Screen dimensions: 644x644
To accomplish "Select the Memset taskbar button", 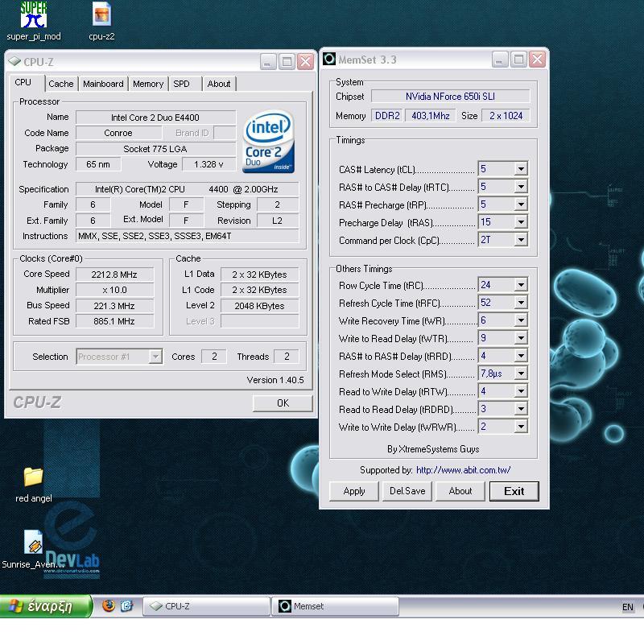I will coord(336,606).
